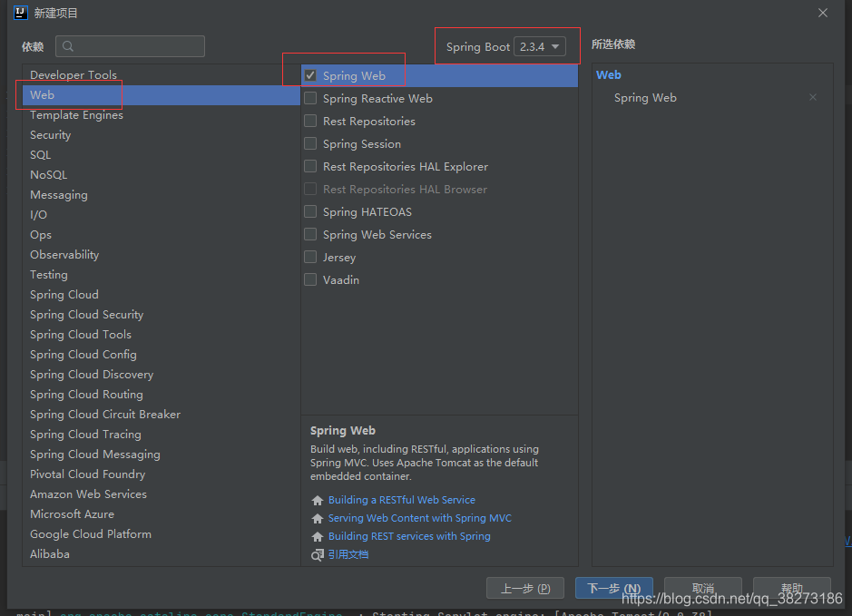The height and width of the screenshot is (616, 852).
Task: Select the Observability category
Action: coord(161,255)
